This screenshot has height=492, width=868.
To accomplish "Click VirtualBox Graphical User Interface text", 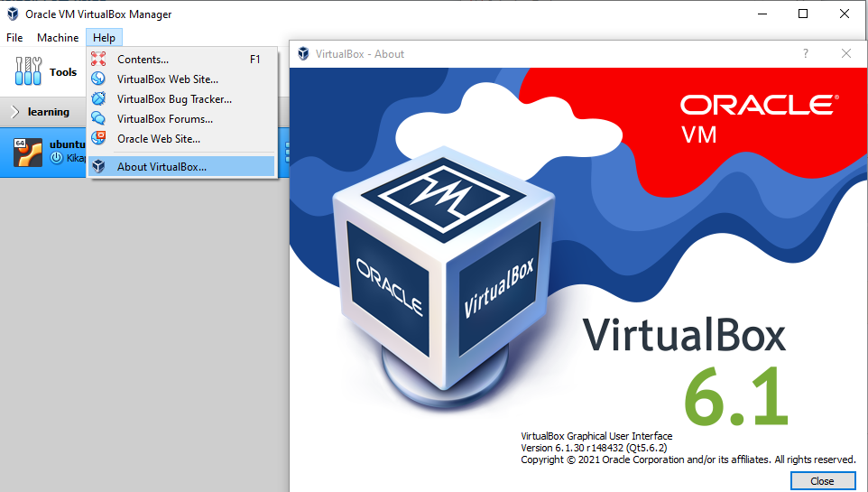I will click(x=596, y=436).
